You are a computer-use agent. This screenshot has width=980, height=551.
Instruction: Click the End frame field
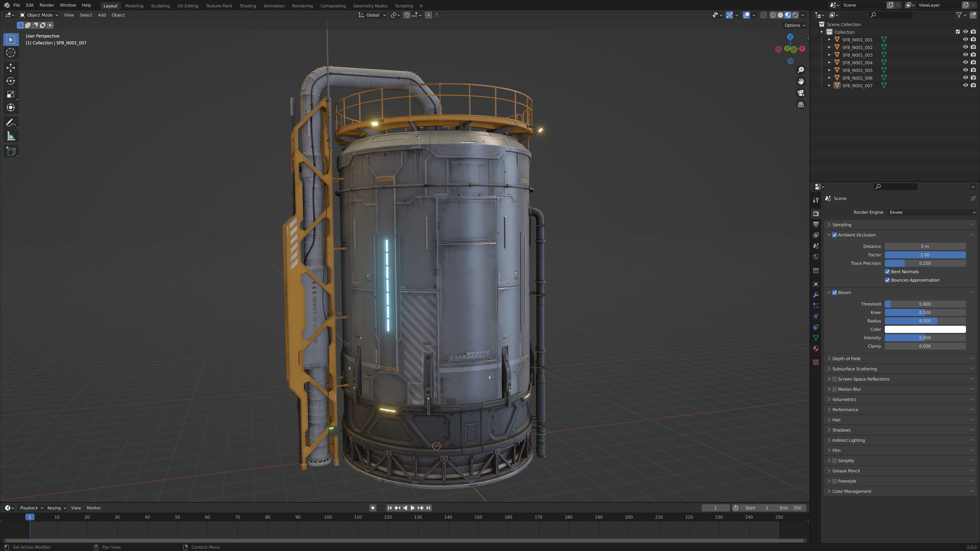tap(791, 508)
